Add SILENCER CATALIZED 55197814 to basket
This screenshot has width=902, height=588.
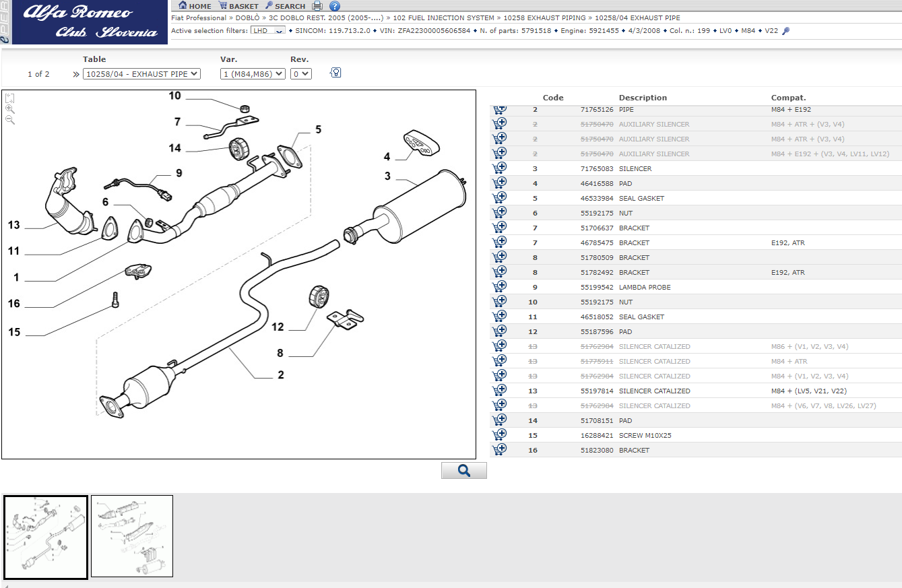pos(500,391)
